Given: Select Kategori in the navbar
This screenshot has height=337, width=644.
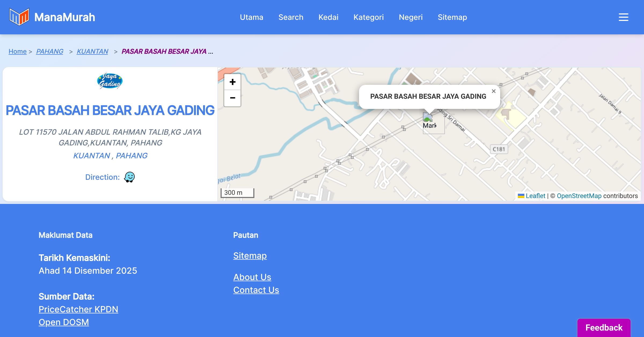Looking at the screenshot, I should [368, 17].
